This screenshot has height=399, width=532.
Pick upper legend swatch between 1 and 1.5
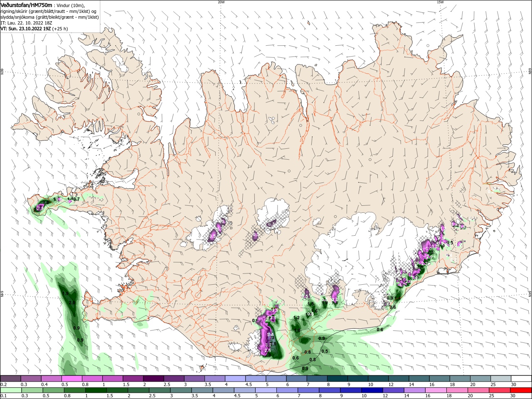(x=113, y=379)
